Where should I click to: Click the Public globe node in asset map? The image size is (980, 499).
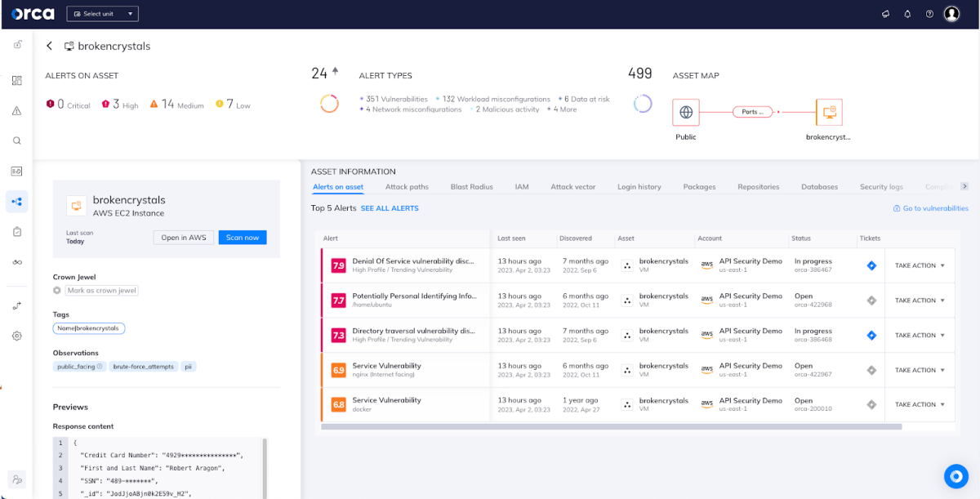coord(686,112)
